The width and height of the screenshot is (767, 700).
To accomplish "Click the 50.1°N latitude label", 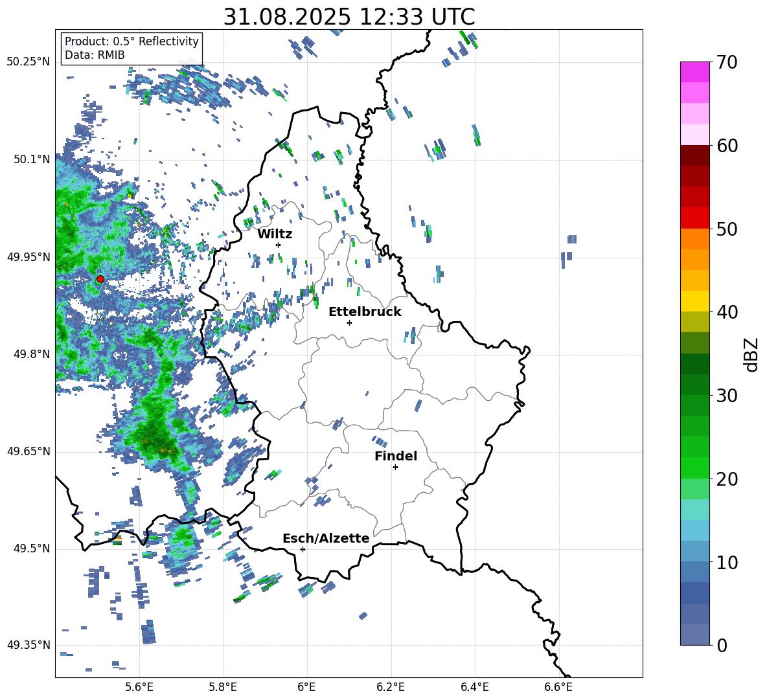I will pyautogui.click(x=31, y=159).
